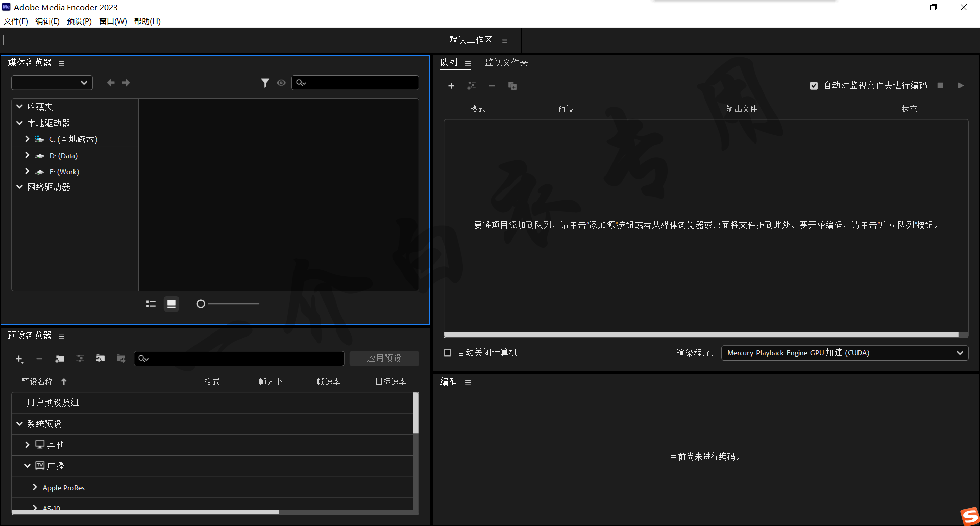Image resolution: width=980 pixels, height=526 pixels.
Task: Click the Export Presets folder icon
Action: click(121, 358)
